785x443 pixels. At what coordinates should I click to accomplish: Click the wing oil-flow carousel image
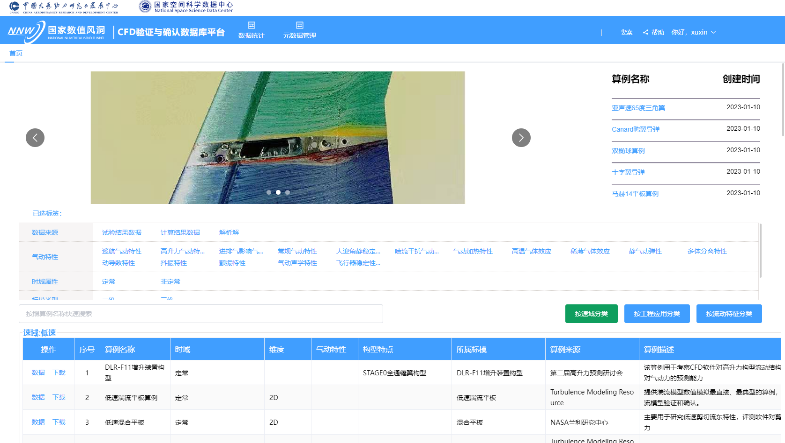[x=278, y=138]
